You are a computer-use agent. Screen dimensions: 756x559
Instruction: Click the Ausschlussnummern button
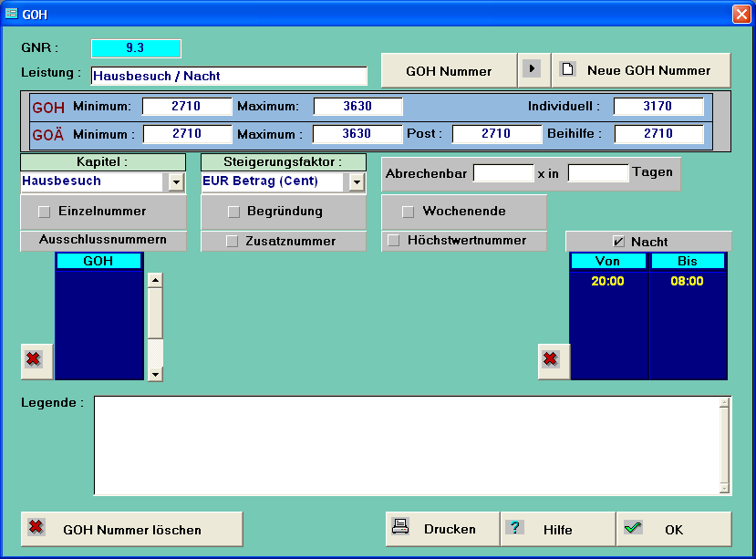[x=102, y=241]
